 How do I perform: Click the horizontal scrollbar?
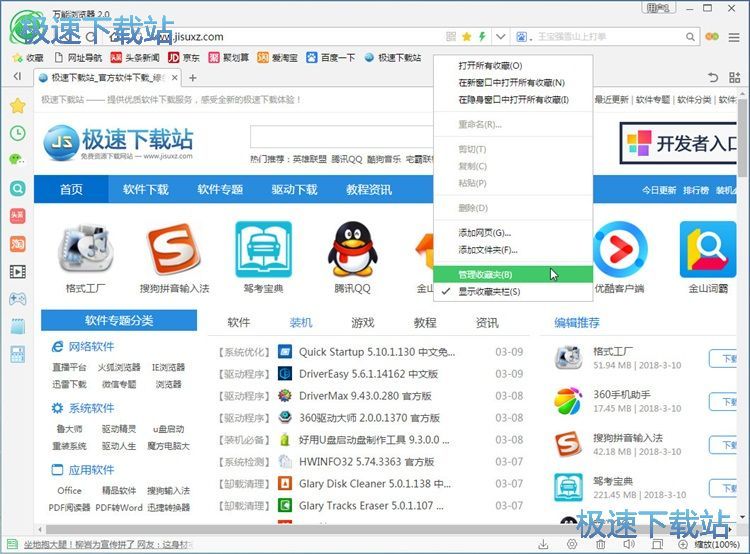pyautogui.click(x=383, y=530)
